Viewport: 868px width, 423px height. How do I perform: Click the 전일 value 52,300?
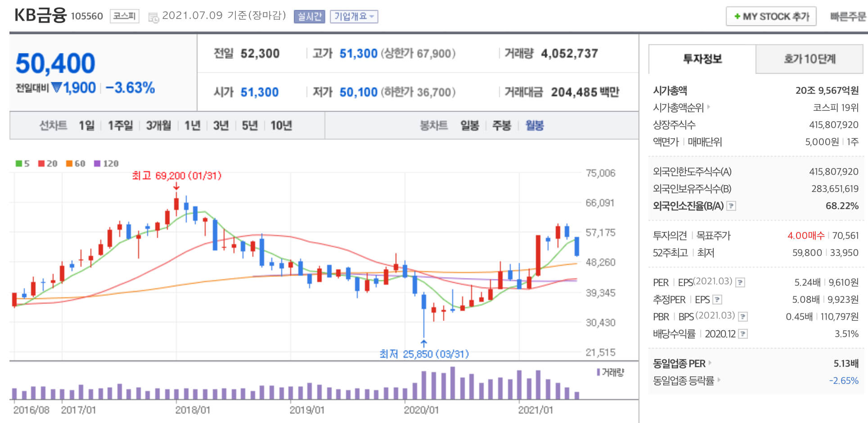coord(260,54)
